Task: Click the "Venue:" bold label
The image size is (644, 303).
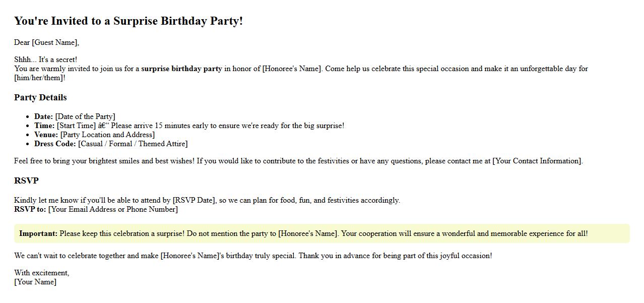Action: [46, 135]
